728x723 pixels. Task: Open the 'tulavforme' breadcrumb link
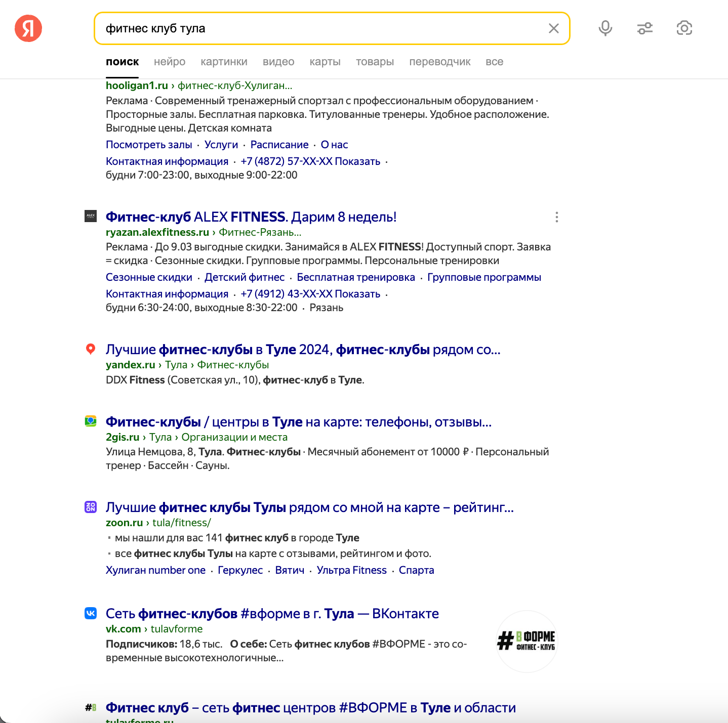click(x=177, y=629)
